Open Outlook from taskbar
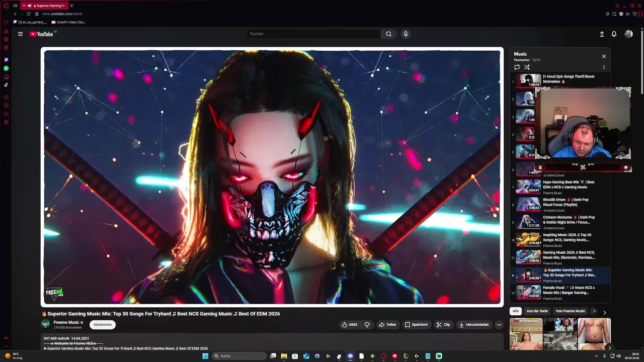 [x=306, y=356]
